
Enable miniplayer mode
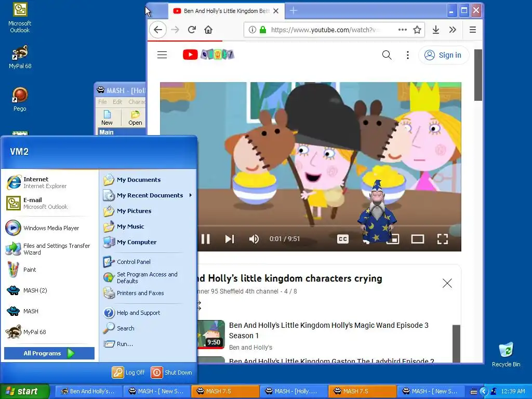(393, 239)
